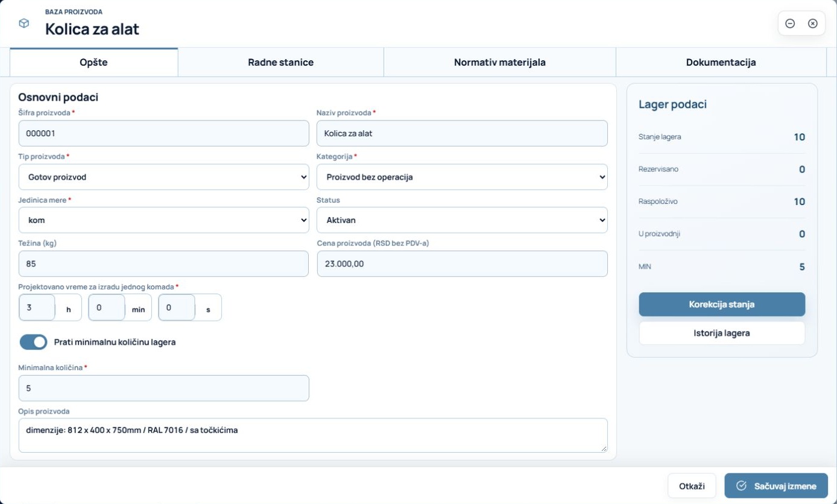Click checkmark icon in Sačuvaj izmene button

pyautogui.click(x=742, y=486)
